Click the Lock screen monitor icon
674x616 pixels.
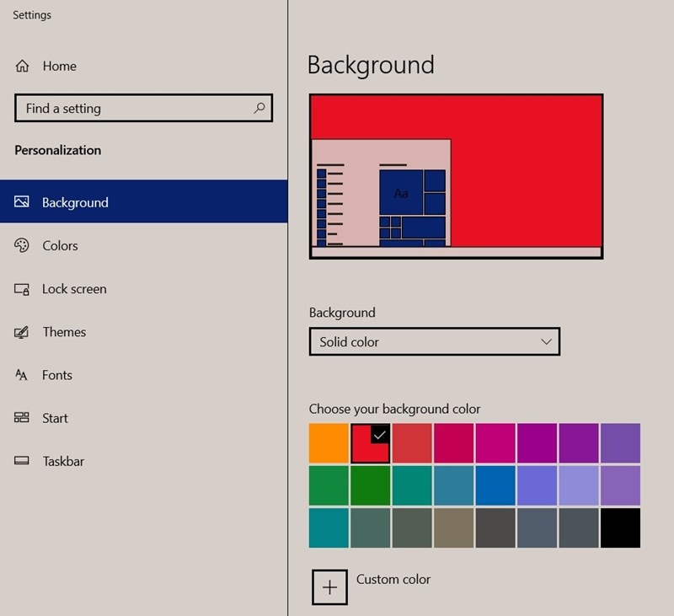point(22,289)
